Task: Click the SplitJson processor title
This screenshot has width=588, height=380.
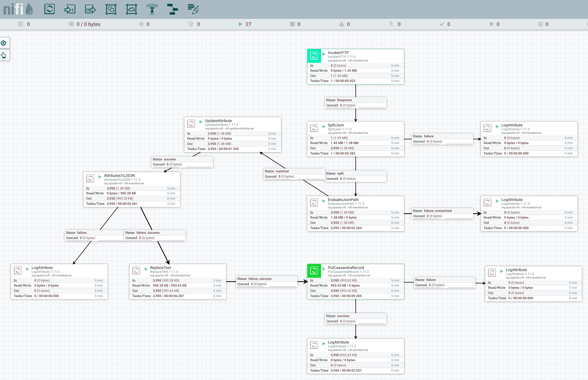Action: (336, 125)
